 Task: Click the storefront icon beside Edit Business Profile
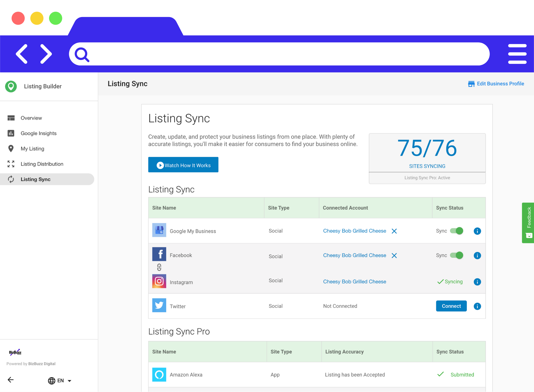471,84
